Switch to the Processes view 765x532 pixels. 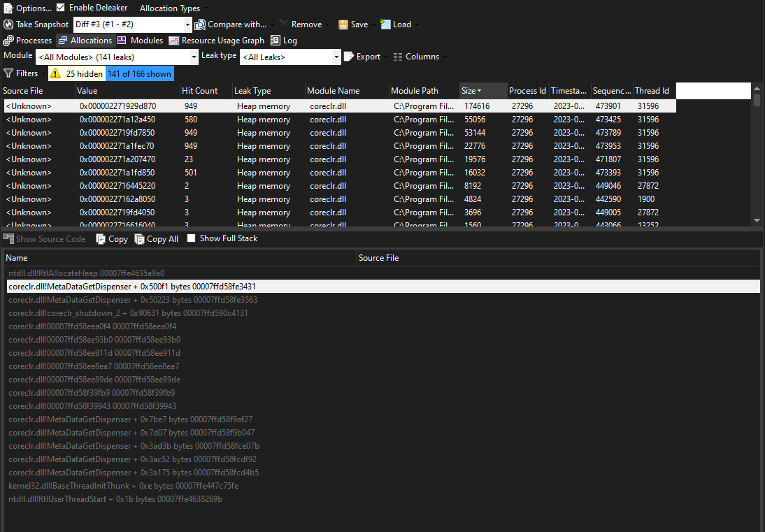point(28,40)
